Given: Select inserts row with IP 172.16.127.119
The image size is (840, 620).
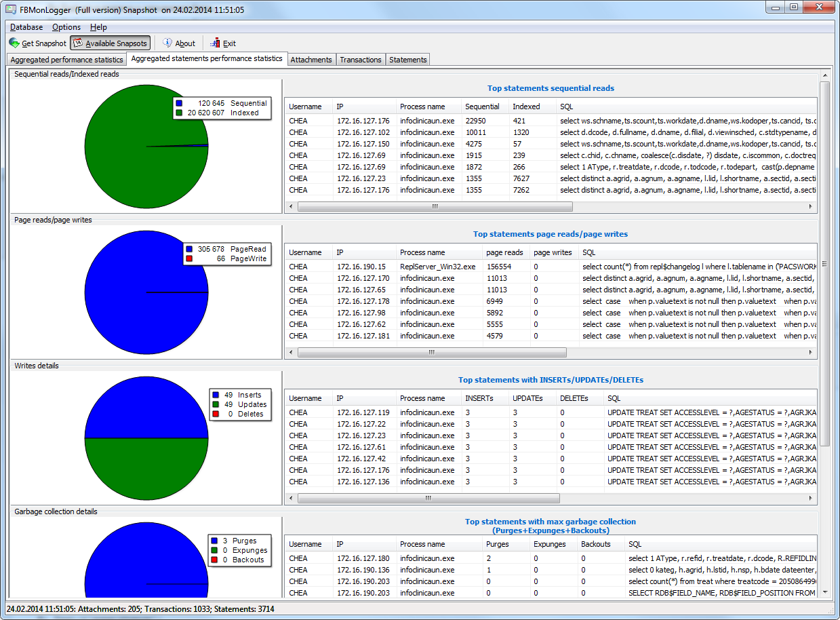Looking at the screenshot, I should 551,412.
